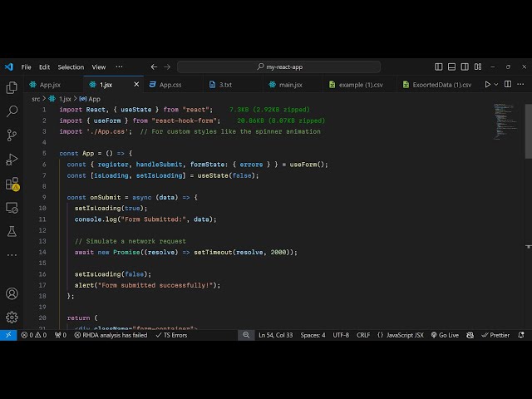Open the Run and Debug view
This screenshot has width=532, height=399.
[12, 159]
